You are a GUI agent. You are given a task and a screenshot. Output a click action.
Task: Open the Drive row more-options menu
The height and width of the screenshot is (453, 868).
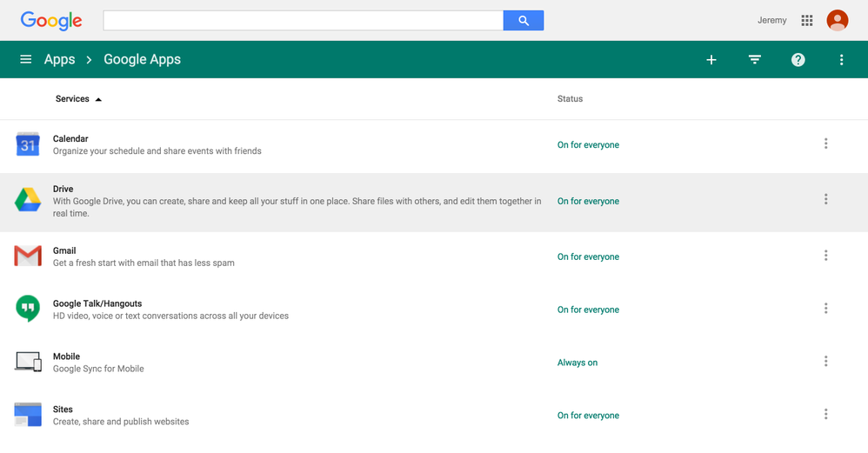click(x=825, y=199)
